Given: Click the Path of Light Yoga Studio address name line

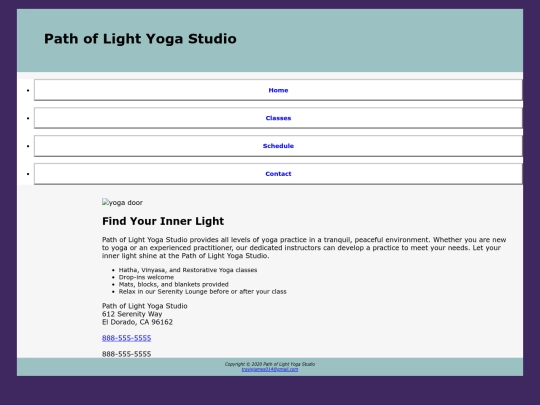Looking at the screenshot, I should click(x=145, y=306).
